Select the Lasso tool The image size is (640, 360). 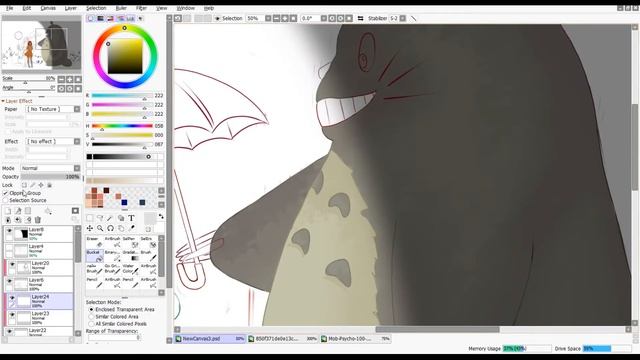click(x=100, y=218)
